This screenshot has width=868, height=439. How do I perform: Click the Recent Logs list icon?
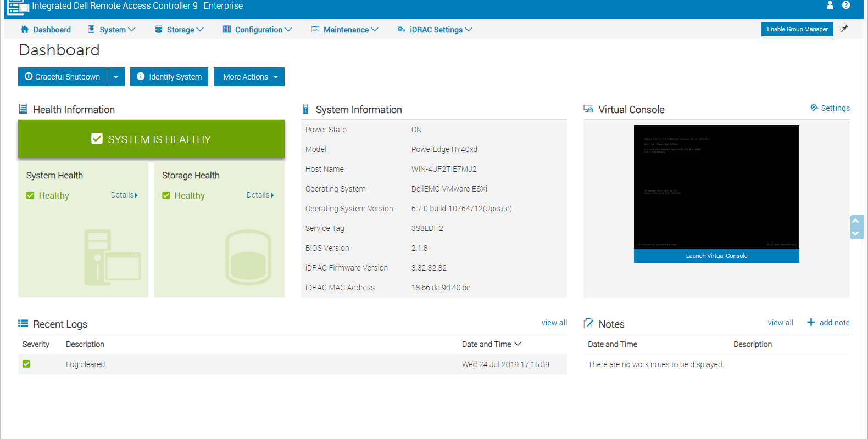(23, 323)
